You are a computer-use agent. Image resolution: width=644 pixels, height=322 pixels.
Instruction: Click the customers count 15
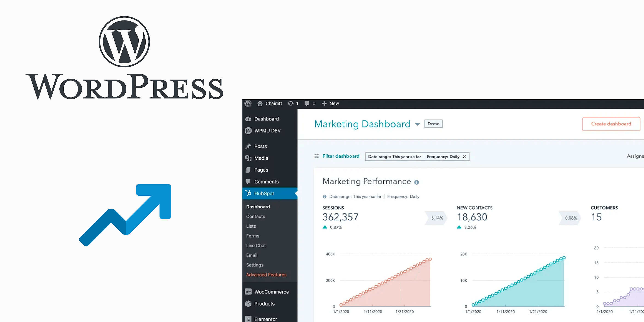click(596, 217)
